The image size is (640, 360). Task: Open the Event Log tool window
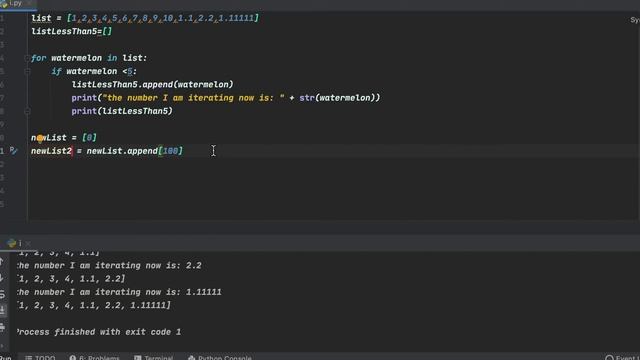[x=622, y=358]
